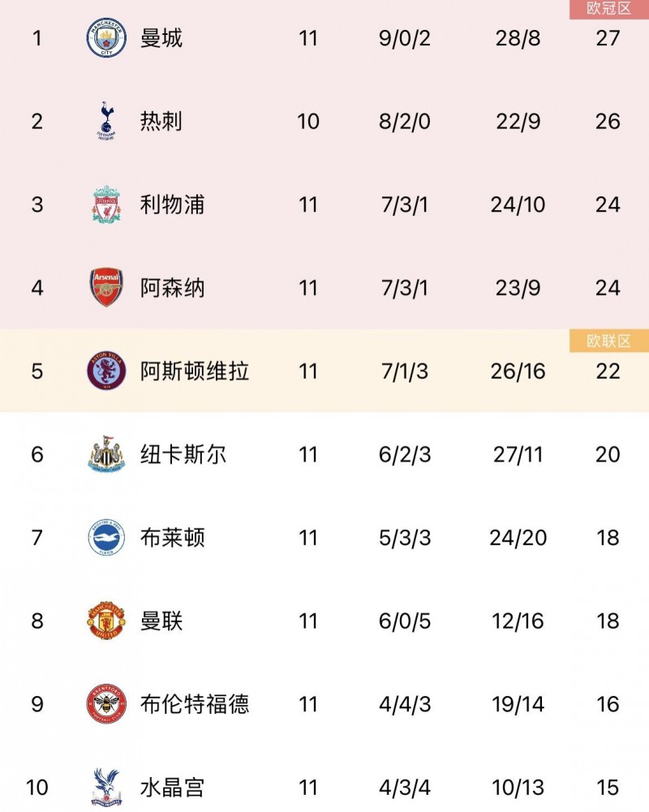Tap the Tottenham Hotspur crest icon
Image resolution: width=649 pixels, height=812 pixels.
[106, 122]
